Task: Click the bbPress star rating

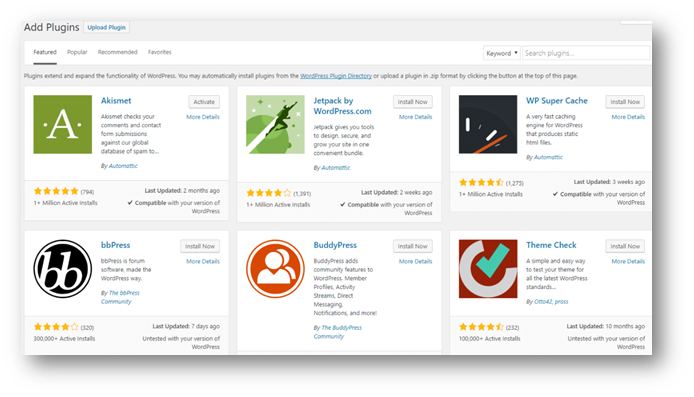Action: [x=56, y=327]
